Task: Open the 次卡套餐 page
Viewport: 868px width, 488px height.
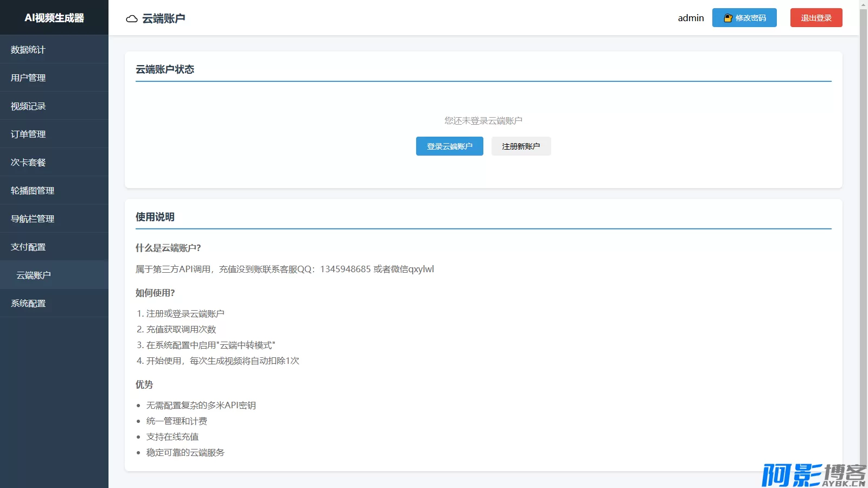Action: coord(28,163)
